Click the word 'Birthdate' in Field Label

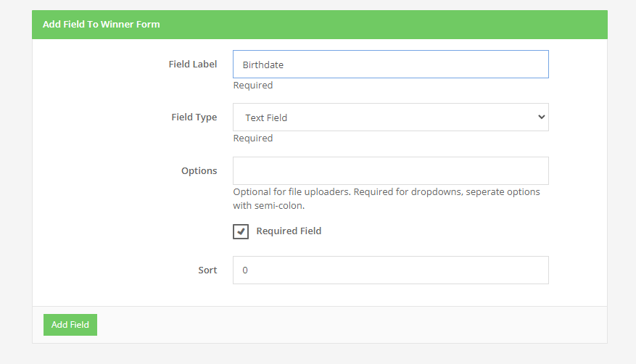(263, 65)
